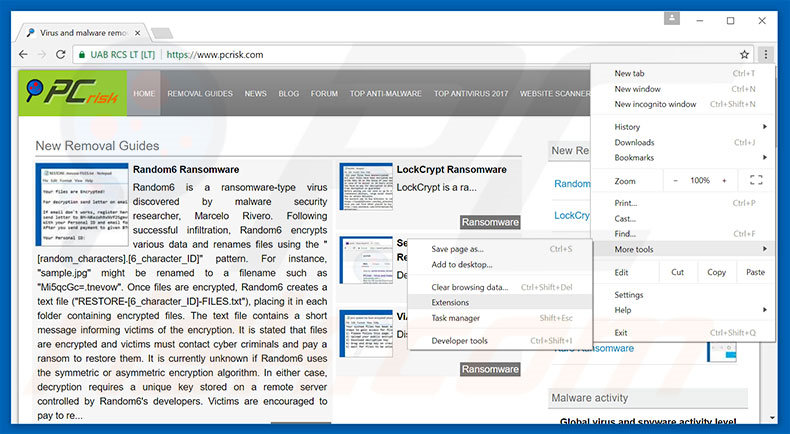Click the New Removal Guides heading
Image resolution: width=790 pixels, height=434 pixels.
pos(97,146)
